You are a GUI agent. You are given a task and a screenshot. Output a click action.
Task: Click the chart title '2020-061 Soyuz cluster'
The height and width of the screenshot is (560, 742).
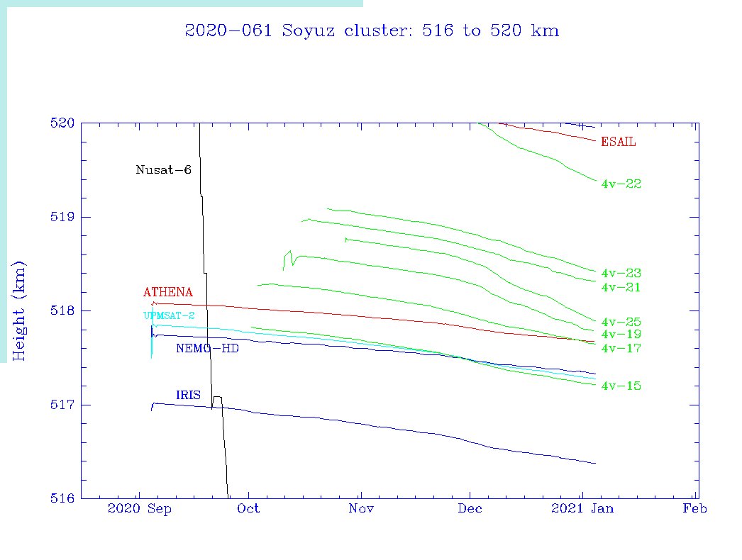pos(371,31)
